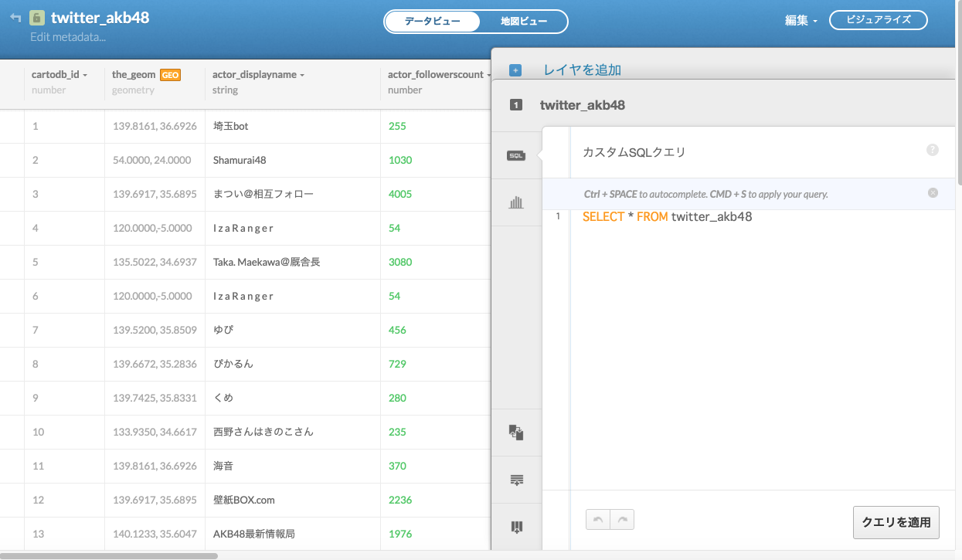Click into the SQL query editor text
The height and width of the screenshot is (560, 962).
(668, 217)
